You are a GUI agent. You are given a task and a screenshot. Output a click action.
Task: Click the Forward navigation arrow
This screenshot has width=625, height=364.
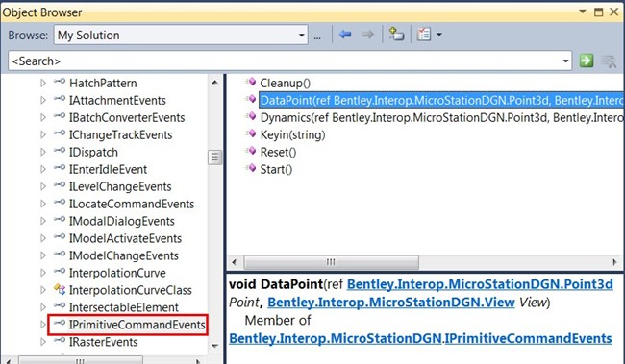367,35
